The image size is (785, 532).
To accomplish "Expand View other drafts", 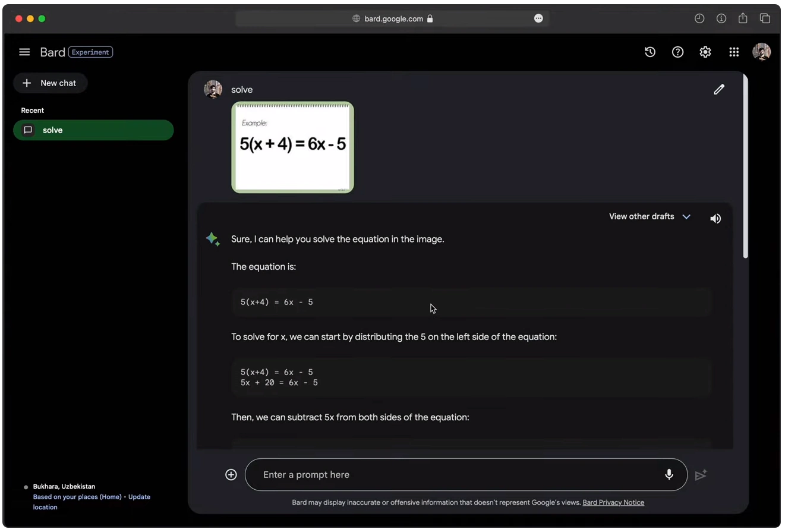I will coord(650,216).
